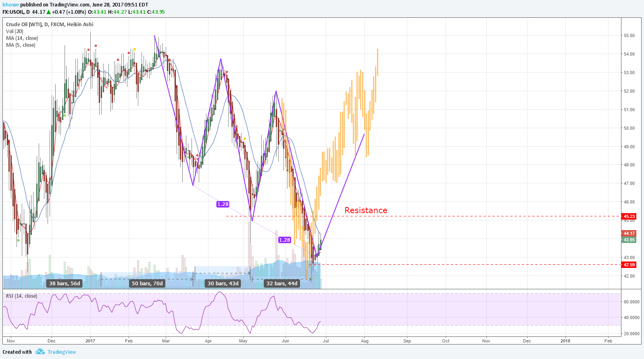
Task: Select the red Resistance text annotation
Action: [x=366, y=210]
